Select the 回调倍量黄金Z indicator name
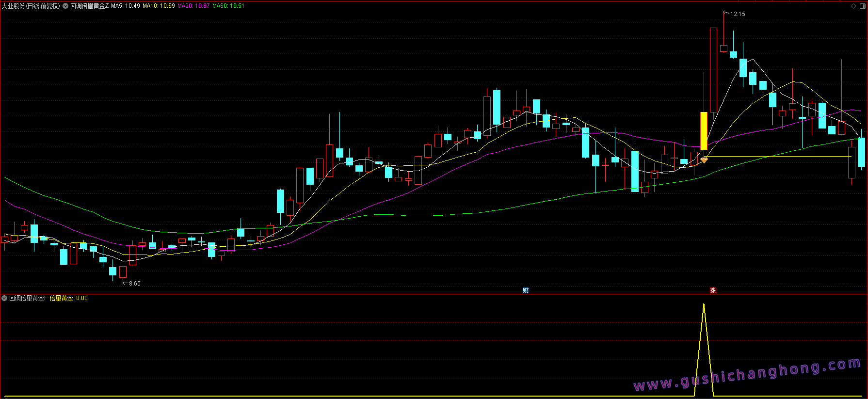 pos(90,6)
